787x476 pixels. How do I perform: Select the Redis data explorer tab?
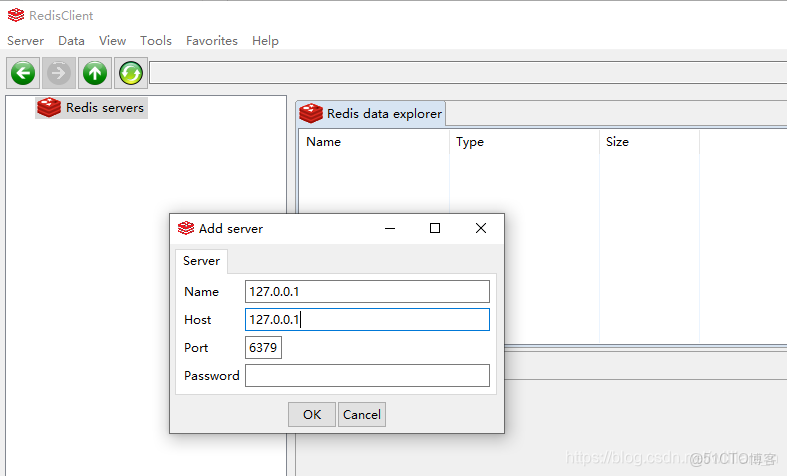tap(371, 113)
